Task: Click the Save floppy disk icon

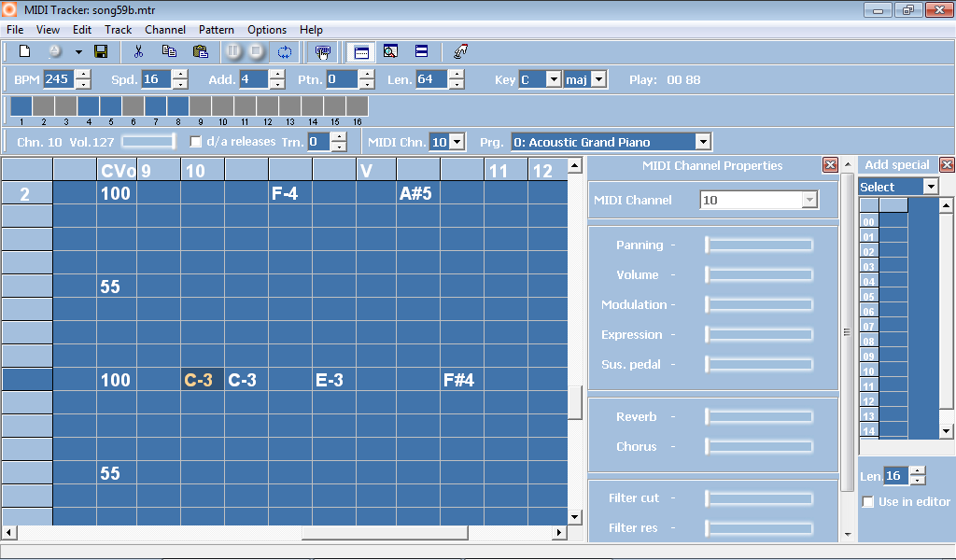Action: pos(101,52)
